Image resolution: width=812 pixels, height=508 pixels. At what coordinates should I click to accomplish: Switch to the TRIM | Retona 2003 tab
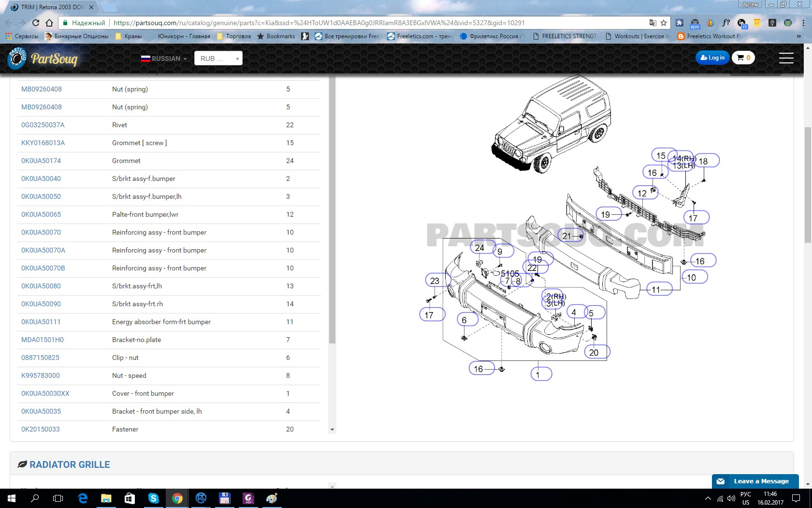coord(52,7)
